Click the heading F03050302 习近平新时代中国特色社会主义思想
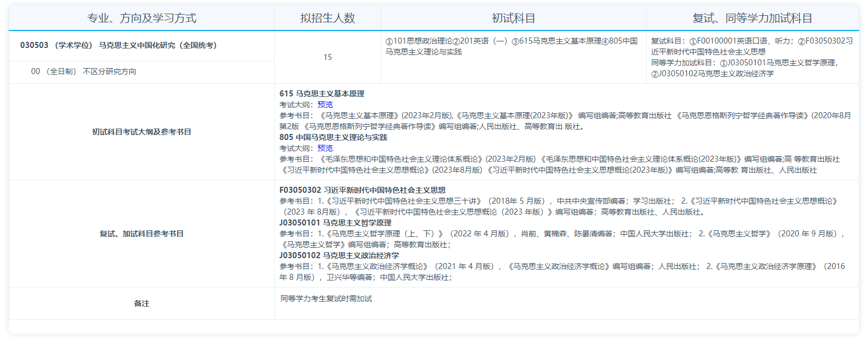868x342 pixels. click(363, 190)
